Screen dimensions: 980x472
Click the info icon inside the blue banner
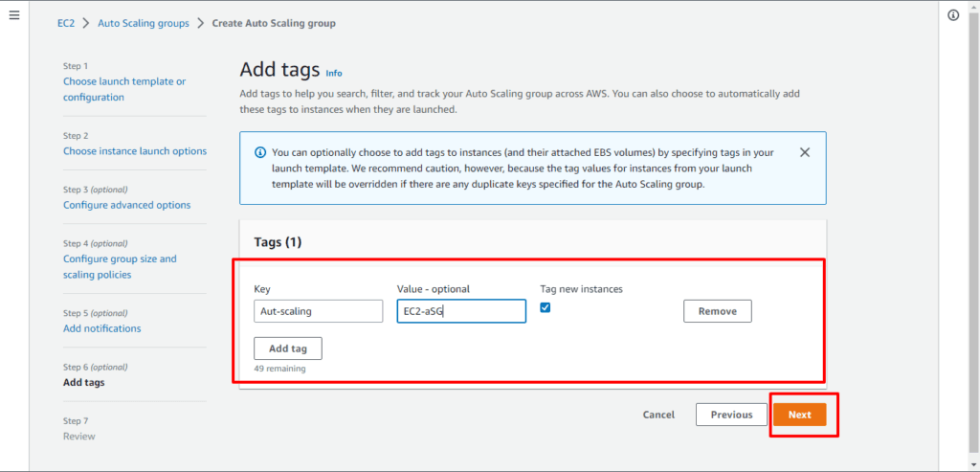(259, 153)
